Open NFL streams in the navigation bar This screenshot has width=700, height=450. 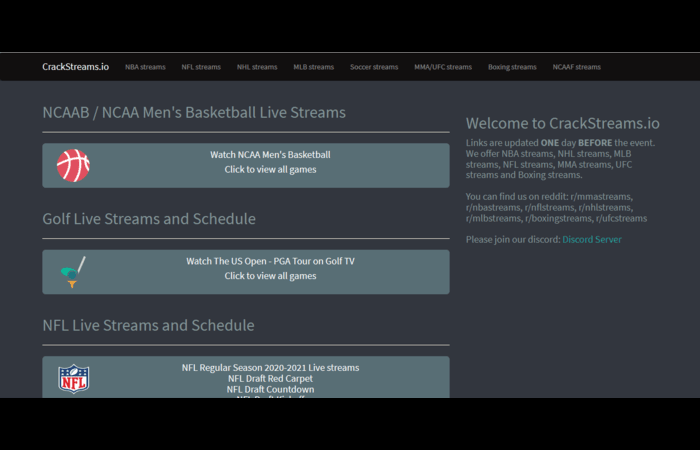coord(201,67)
